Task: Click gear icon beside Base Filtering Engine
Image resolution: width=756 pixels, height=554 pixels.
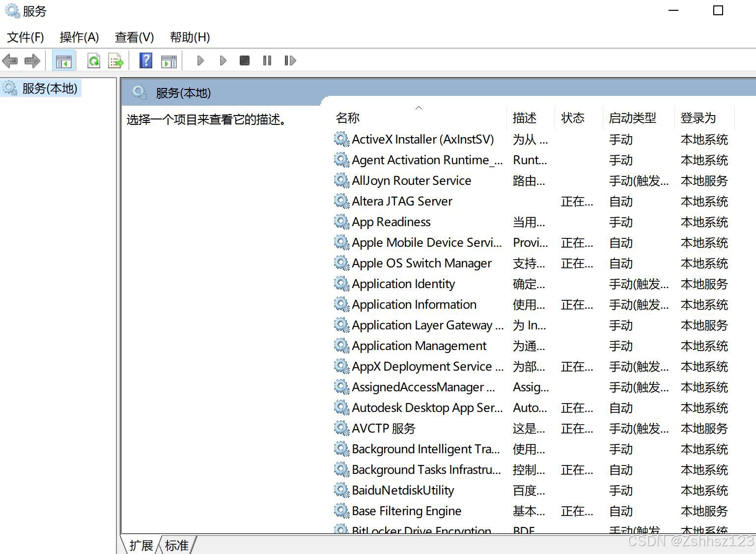Action: click(341, 511)
